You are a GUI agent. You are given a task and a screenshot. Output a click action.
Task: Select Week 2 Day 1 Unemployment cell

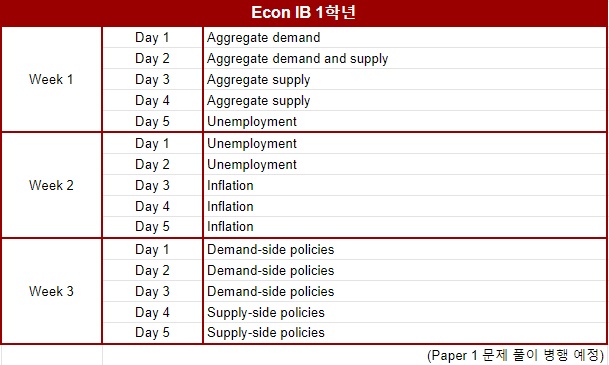tap(405, 143)
